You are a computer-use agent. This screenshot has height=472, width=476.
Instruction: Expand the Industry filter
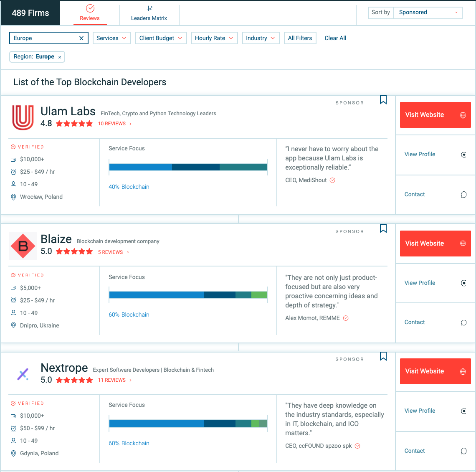tap(261, 38)
